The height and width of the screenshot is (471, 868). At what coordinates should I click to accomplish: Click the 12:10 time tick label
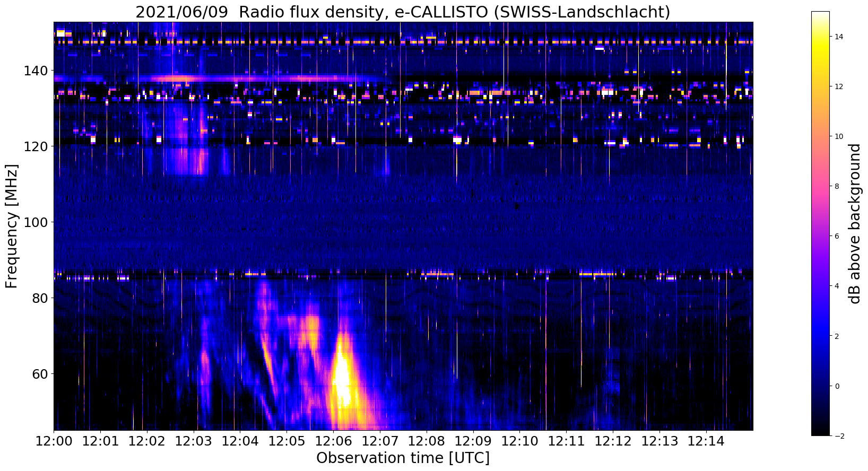(519, 441)
